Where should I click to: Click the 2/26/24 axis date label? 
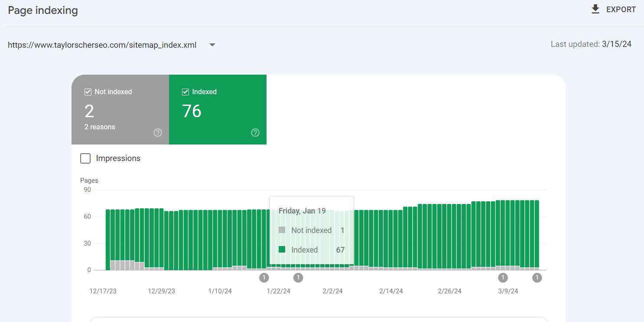coord(449,291)
